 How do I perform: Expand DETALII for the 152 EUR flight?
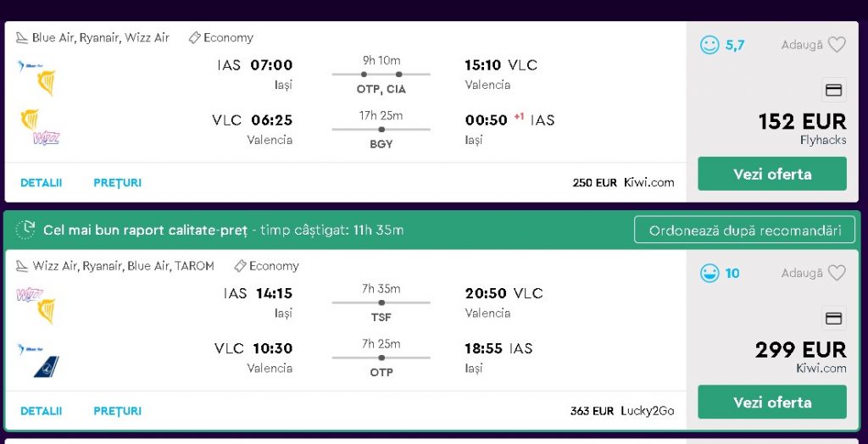click(42, 182)
